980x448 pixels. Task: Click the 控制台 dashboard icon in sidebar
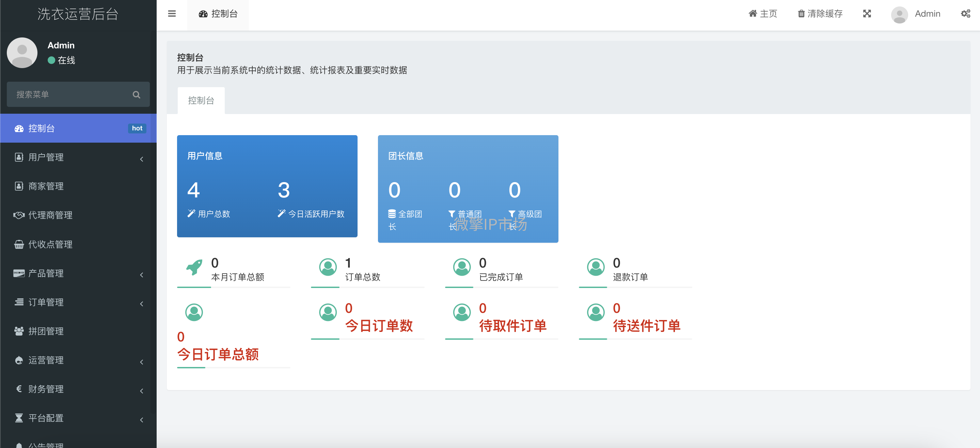(19, 129)
